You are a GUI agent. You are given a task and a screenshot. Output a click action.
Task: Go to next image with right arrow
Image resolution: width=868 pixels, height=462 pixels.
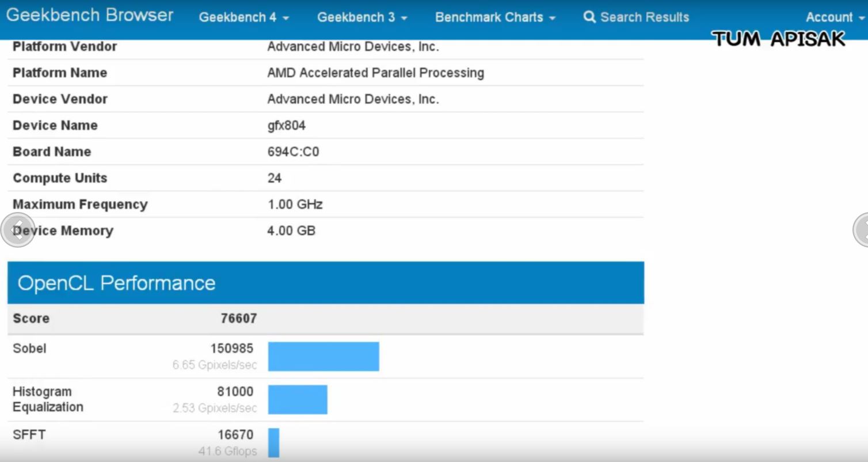pyautogui.click(x=861, y=230)
